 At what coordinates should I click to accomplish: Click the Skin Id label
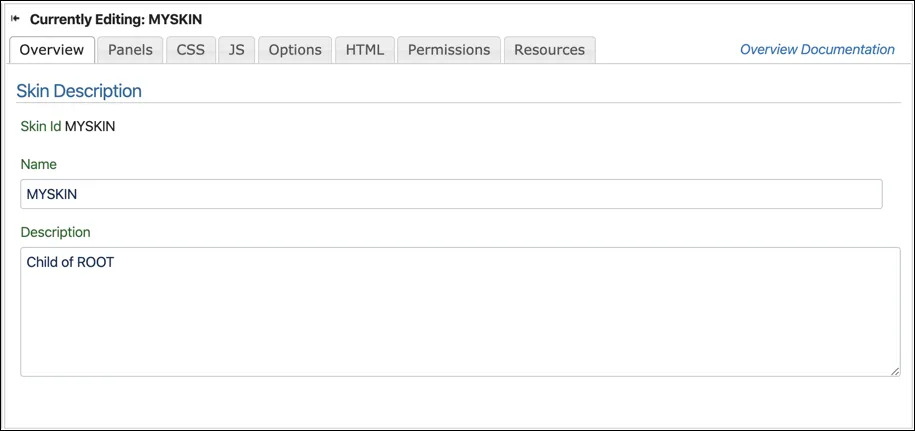pyautogui.click(x=41, y=127)
